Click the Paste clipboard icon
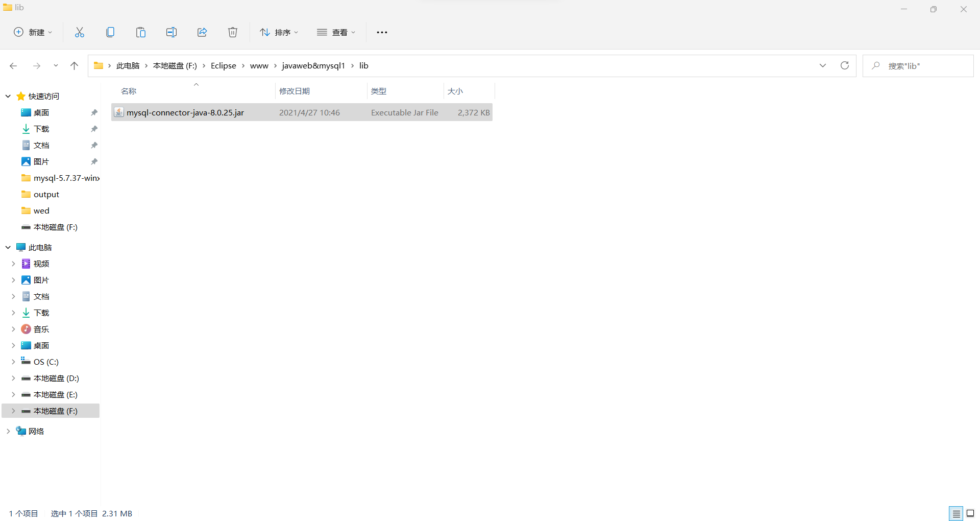 pyautogui.click(x=141, y=32)
